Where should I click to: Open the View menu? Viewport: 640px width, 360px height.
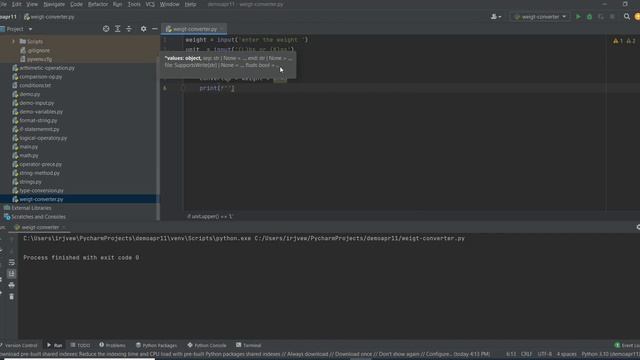[x=32, y=4]
